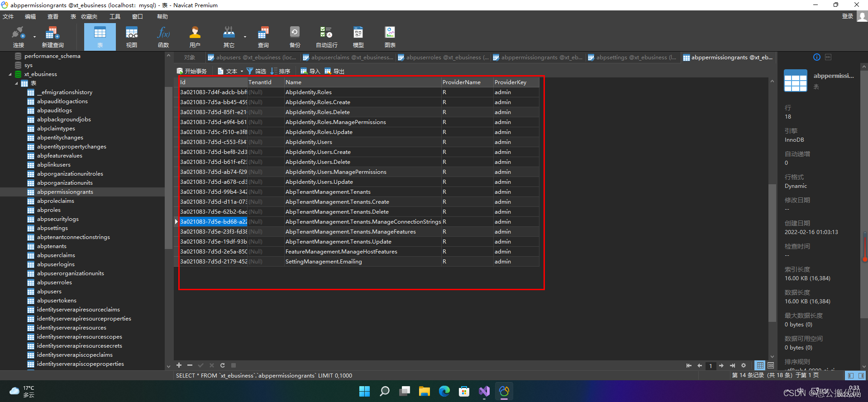Click the 登录 login button

pyautogui.click(x=847, y=16)
